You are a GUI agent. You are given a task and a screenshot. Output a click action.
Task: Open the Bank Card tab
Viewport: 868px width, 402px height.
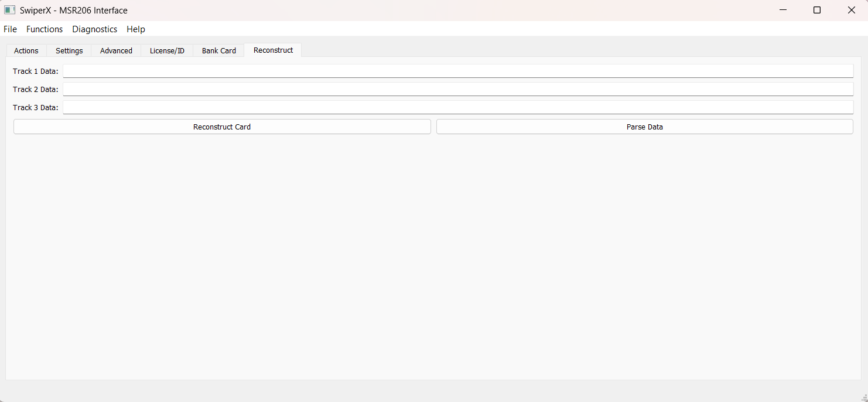click(x=219, y=51)
